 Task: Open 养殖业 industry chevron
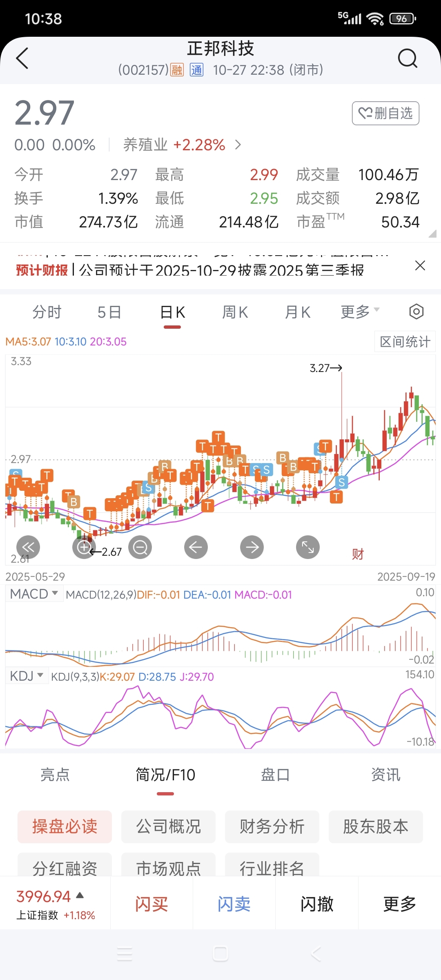click(238, 145)
